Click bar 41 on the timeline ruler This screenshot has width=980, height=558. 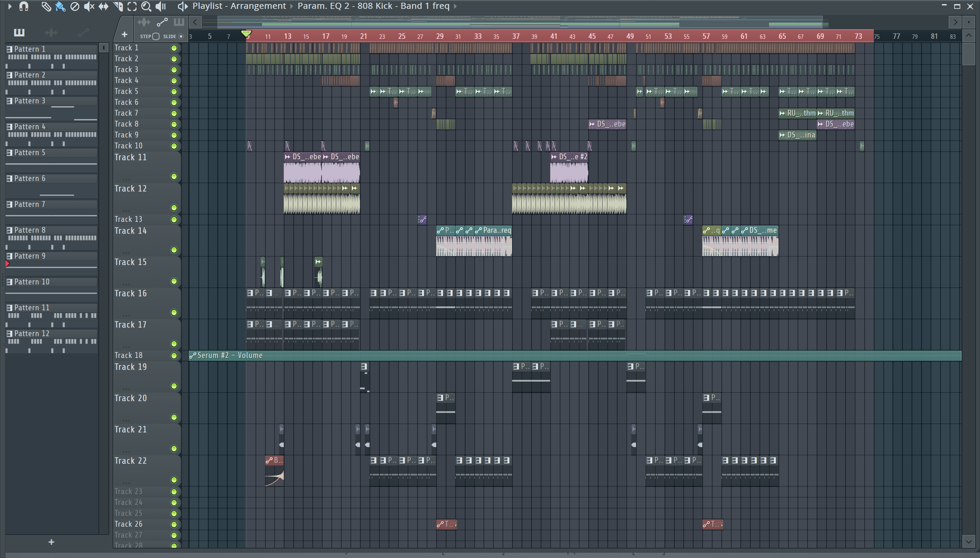tap(553, 36)
